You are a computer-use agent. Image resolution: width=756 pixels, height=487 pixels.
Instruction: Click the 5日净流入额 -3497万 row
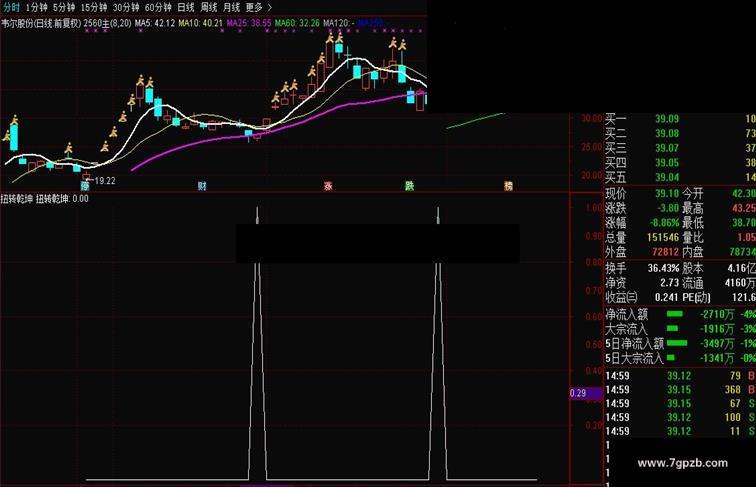click(680, 343)
